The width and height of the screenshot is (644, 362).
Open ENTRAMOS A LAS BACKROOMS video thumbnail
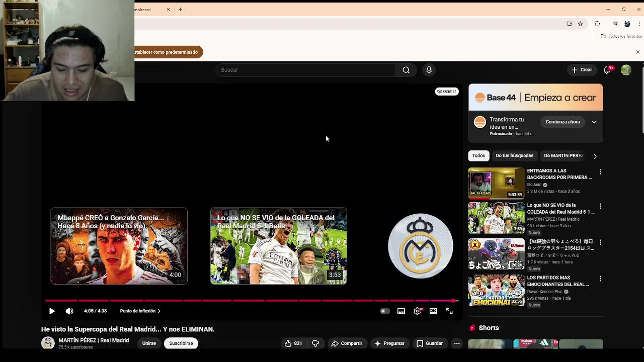(x=496, y=184)
